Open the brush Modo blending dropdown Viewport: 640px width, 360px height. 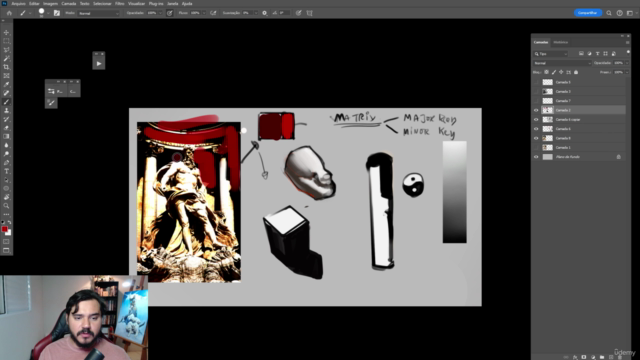click(98, 13)
